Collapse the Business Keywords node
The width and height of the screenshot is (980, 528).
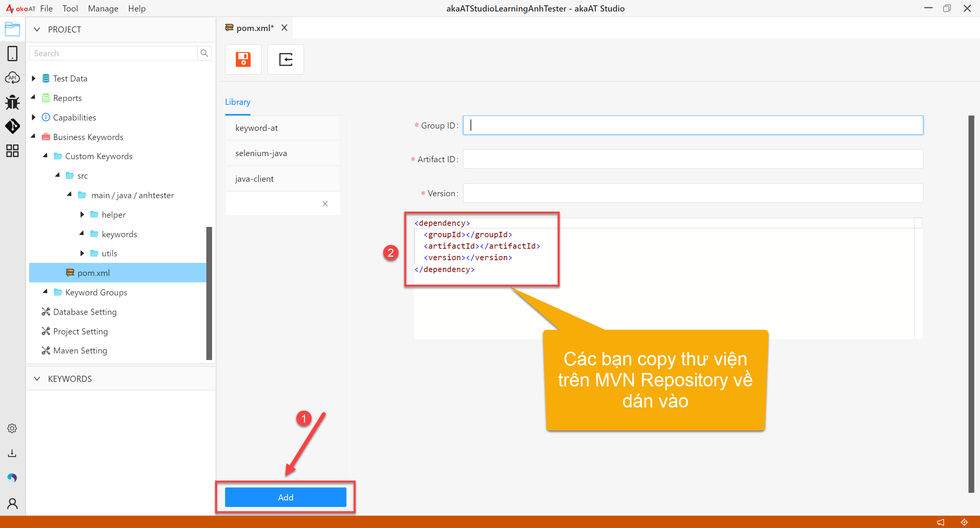point(33,136)
